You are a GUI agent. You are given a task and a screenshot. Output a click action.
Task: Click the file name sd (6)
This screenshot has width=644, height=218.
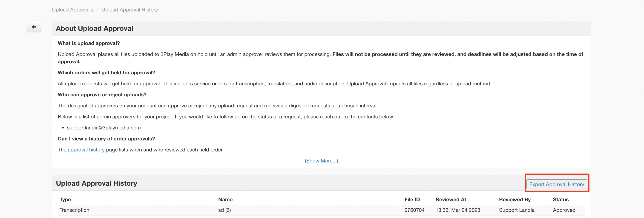tap(224, 210)
